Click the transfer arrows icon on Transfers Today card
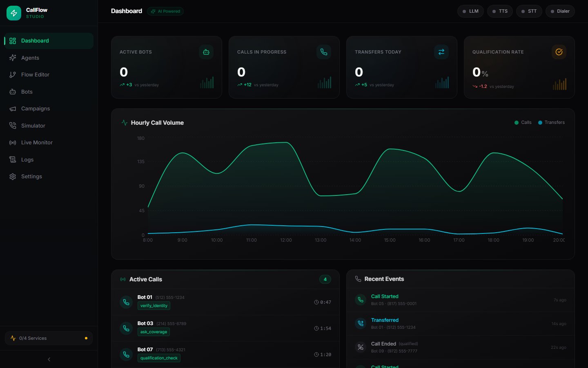Screen dimensions: 588x368 pyautogui.click(x=441, y=52)
